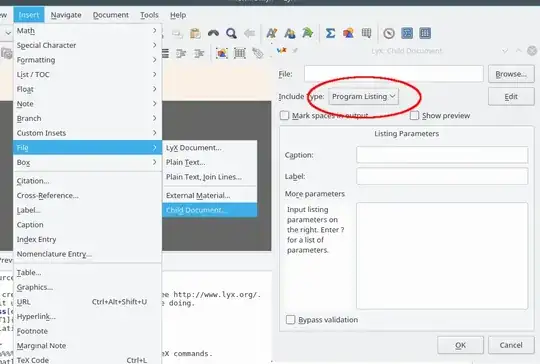Choose Caption from Insert menu
Screen dimensions: 540x364
(87, 225)
